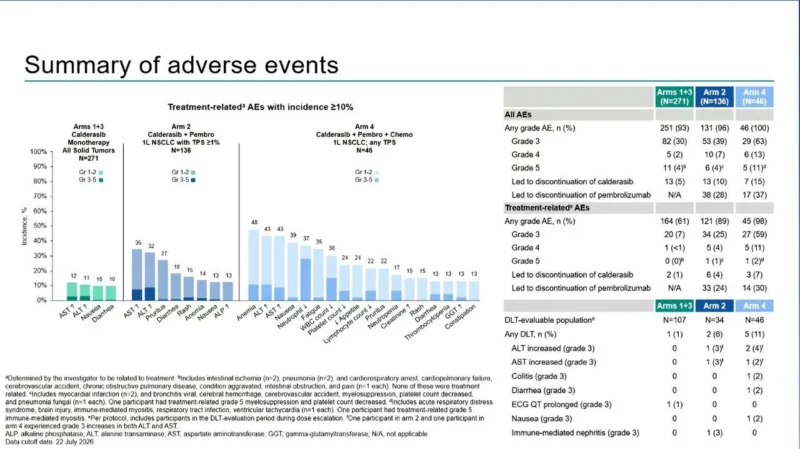Click the "N=107" value in DLT table

[x=674, y=320]
